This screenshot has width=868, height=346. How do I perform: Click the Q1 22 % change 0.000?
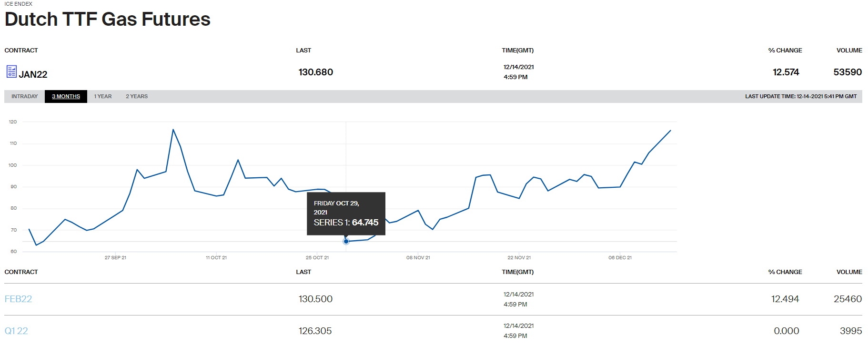pos(787,331)
